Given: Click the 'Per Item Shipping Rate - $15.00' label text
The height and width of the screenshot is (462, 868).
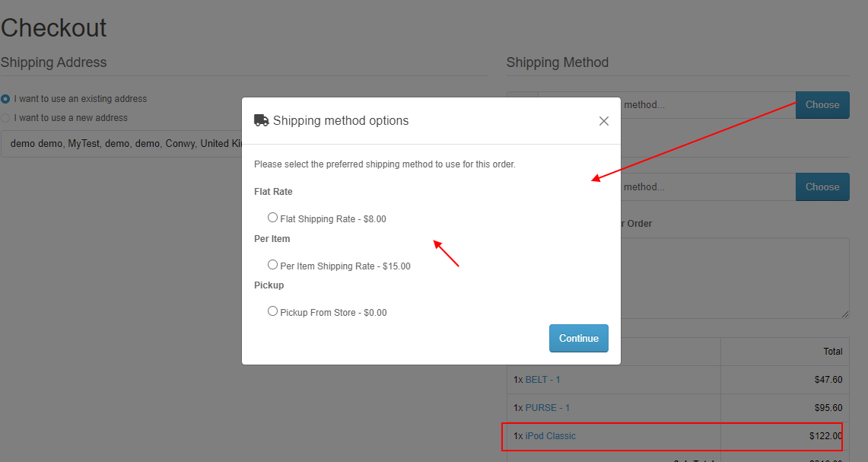Looking at the screenshot, I should coord(345,266).
